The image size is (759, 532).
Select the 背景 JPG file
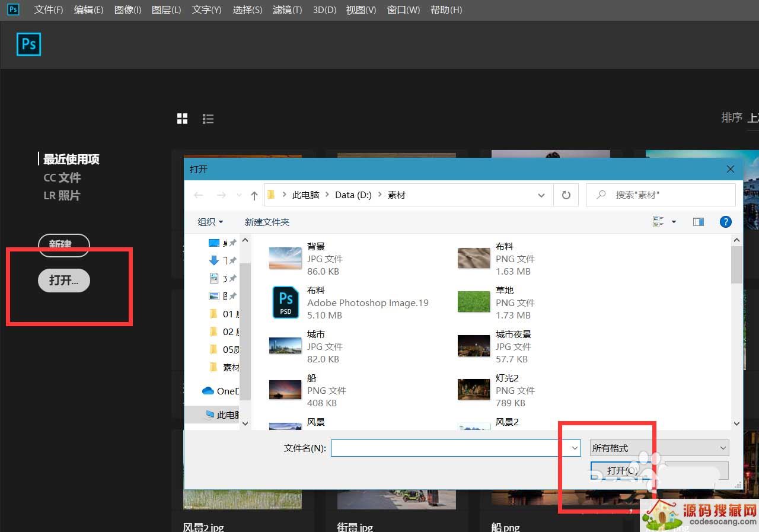(306, 259)
